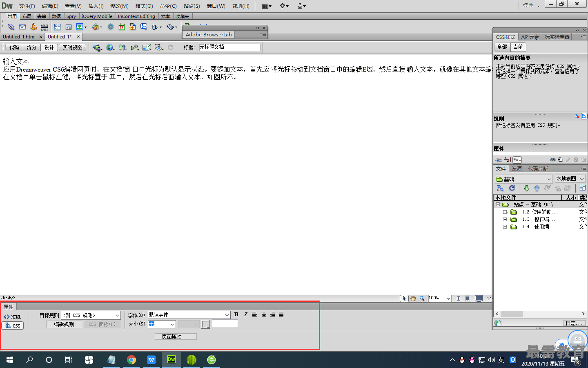Viewport: 588px width, 368px height.
Task: Expand the 1.4 使用编 folder
Action: coord(505,227)
